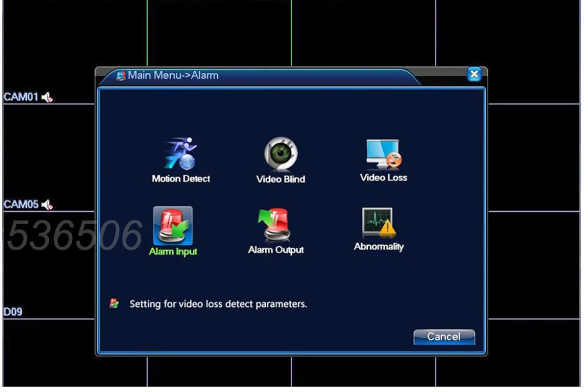The image size is (584, 392).
Task: Click the Motion Detect label
Action: [181, 178]
